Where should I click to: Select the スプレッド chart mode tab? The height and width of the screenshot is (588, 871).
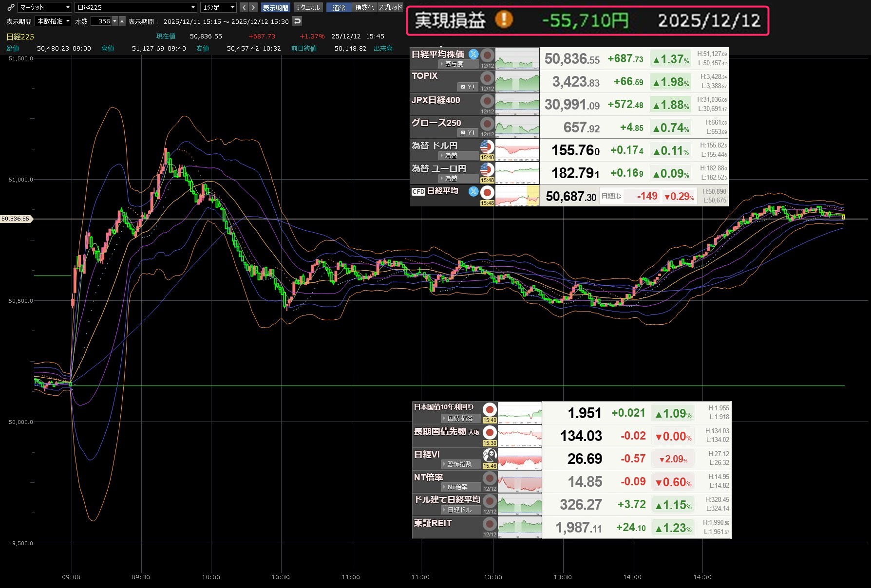point(391,7)
